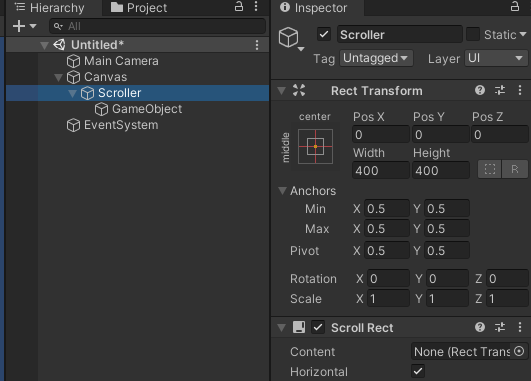Click the Anchors Min X field
Viewport: 531px width, 381px height.
(387, 208)
